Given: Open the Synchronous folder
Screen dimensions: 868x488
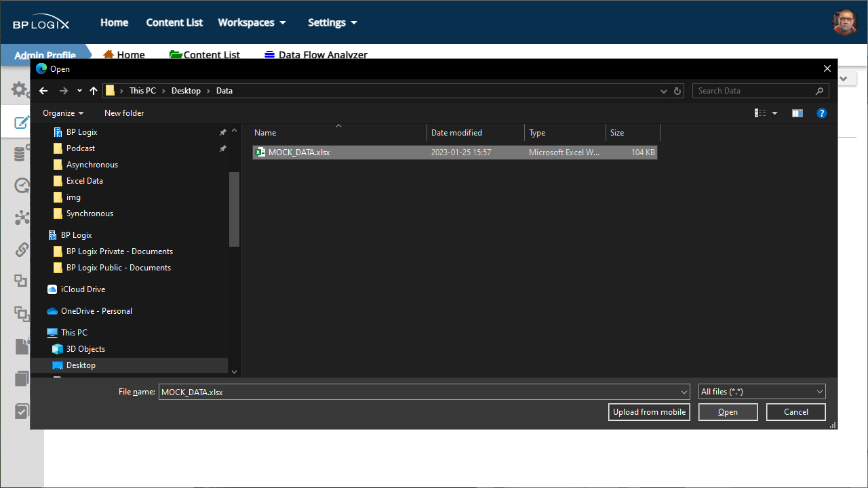Looking at the screenshot, I should click(x=90, y=213).
